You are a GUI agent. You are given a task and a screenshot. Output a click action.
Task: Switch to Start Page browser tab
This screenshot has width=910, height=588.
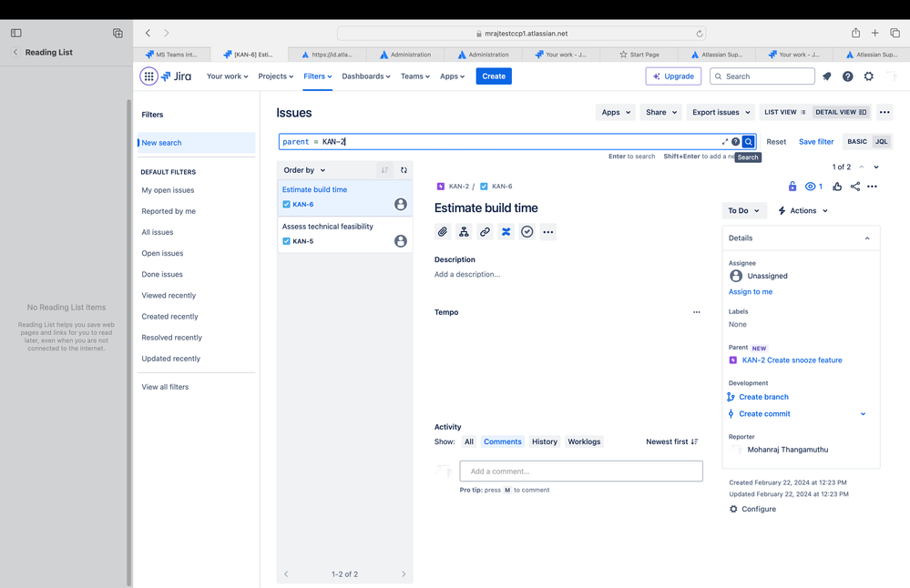(x=639, y=55)
